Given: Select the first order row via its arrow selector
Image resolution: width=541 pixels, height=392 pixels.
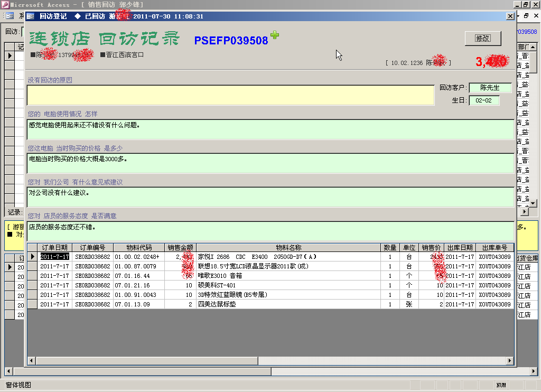Looking at the screenshot, I should click(x=32, y=257).
